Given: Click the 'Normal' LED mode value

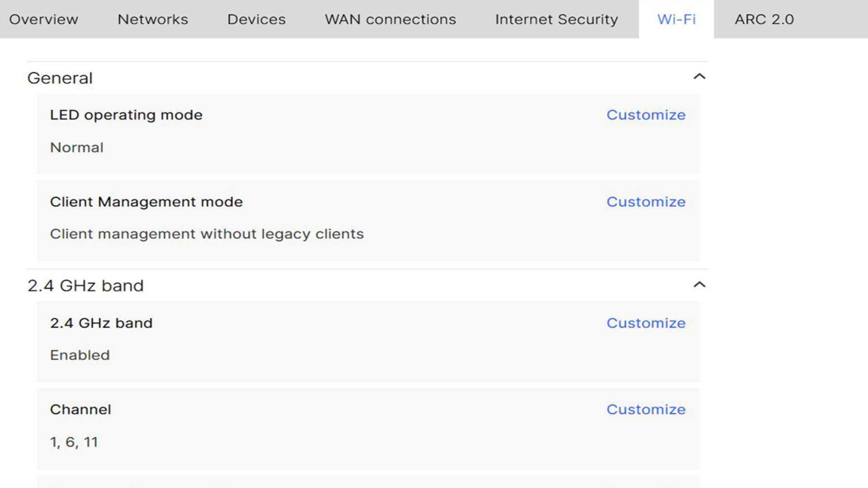Looking at the screenshot, I should point(76,148).
